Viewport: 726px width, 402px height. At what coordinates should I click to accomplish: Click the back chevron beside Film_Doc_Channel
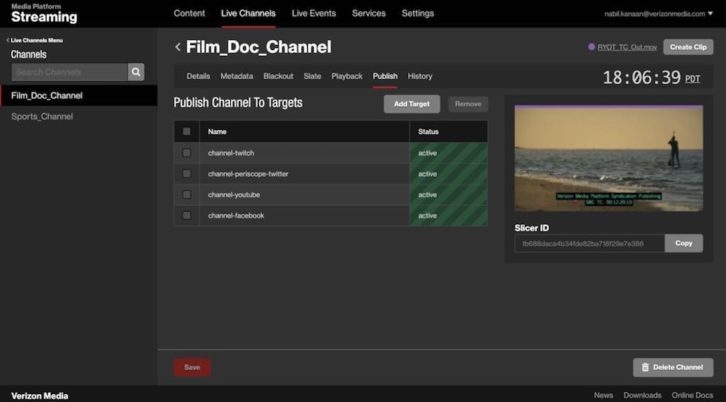(x=178, y=47)
